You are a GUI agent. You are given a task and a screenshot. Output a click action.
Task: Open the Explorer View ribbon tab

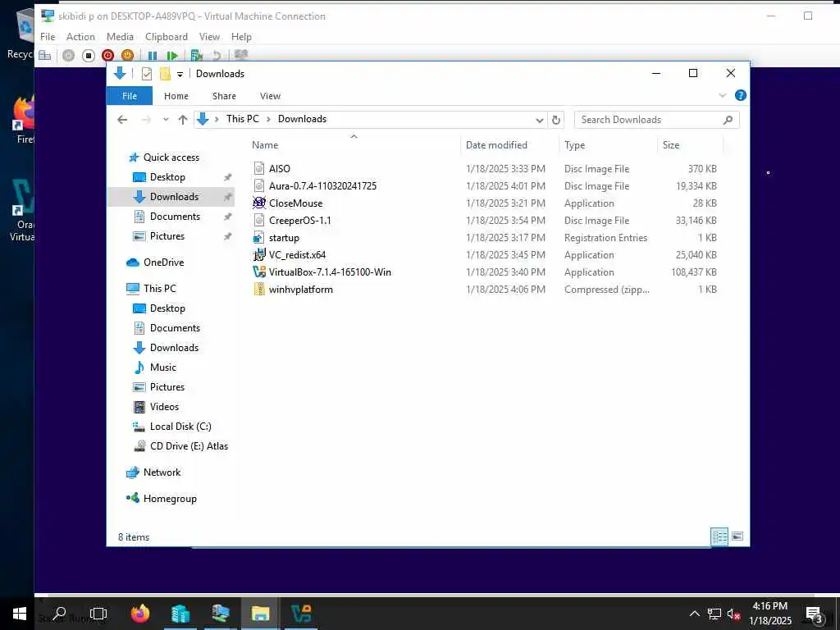click(270, 96)
